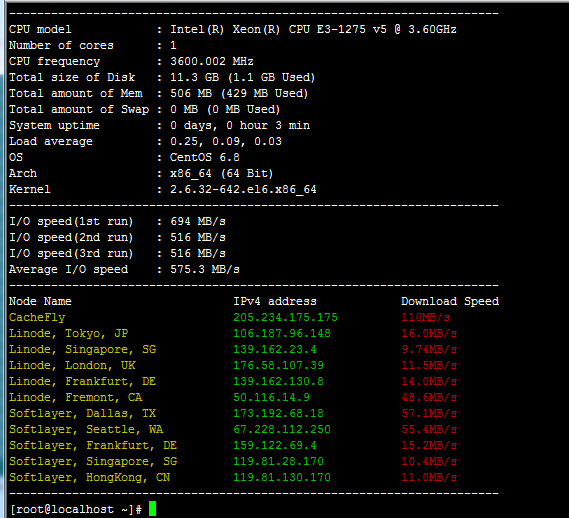Image resolution: width=569 pixels, height=518 pixels.
Task: Click 'Softlayer, Singapore, SG' node
Action: (93, 461)
